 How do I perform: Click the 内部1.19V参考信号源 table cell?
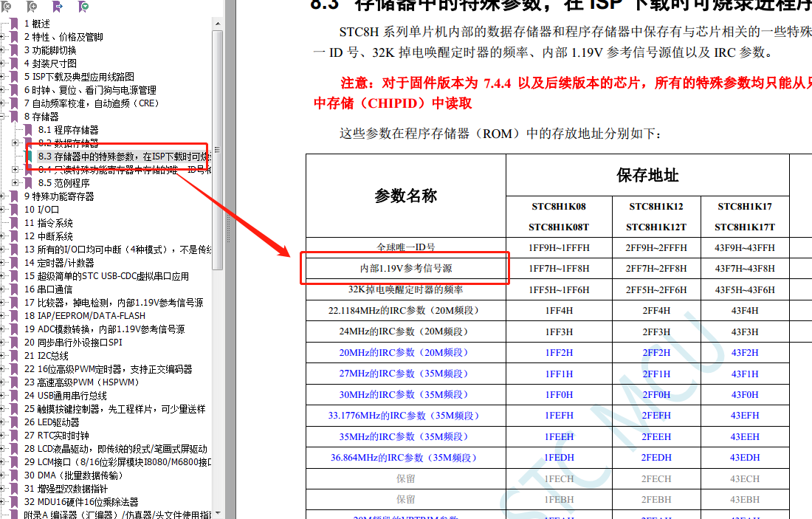coord(406,269)
